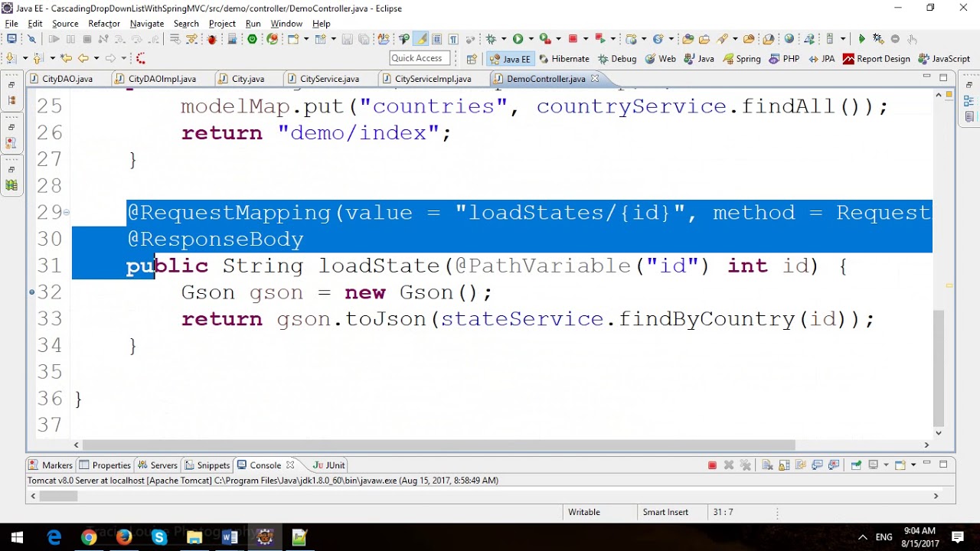This screenshot has width=980, height=551.
Task: Toggle Block Selection Mode icon
Action: pyautogui.click(x=437, y=39)
